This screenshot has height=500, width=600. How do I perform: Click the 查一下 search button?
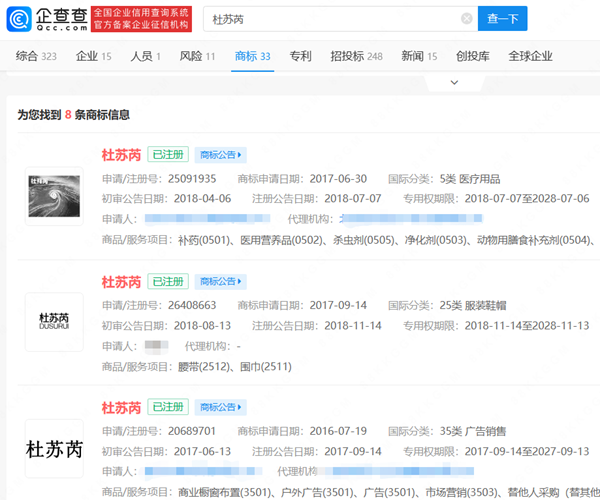(503, 19)
